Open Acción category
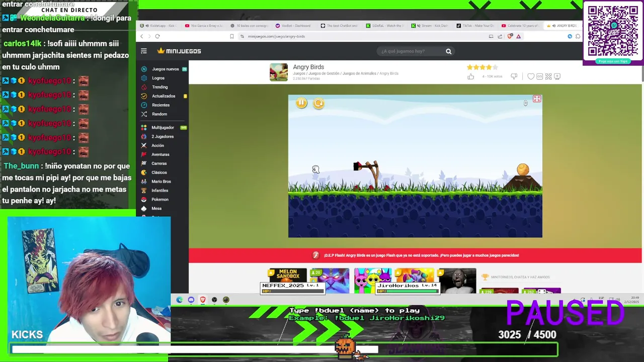 tap(157, 146)
